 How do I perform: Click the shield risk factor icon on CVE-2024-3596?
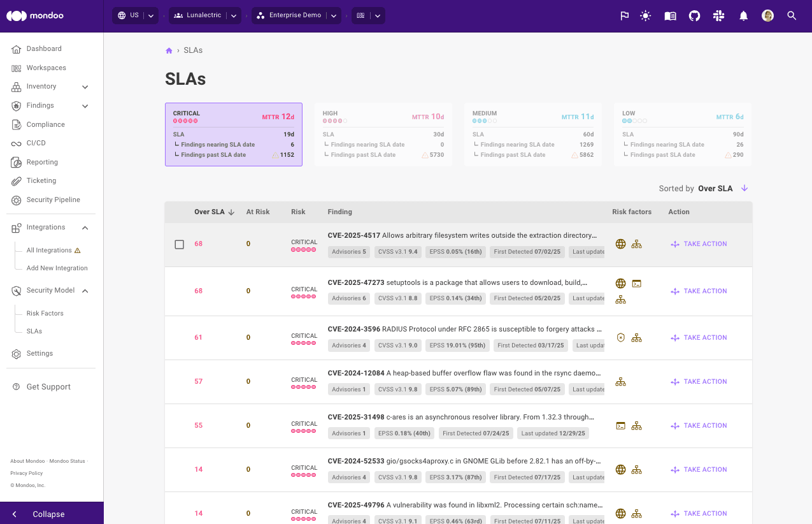coord(620,337)
